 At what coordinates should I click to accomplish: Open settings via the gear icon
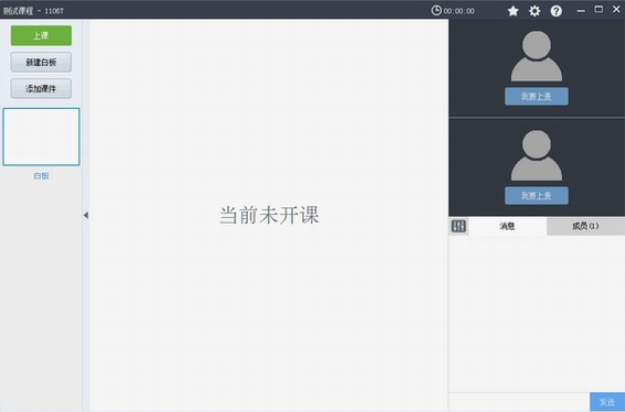534,11
